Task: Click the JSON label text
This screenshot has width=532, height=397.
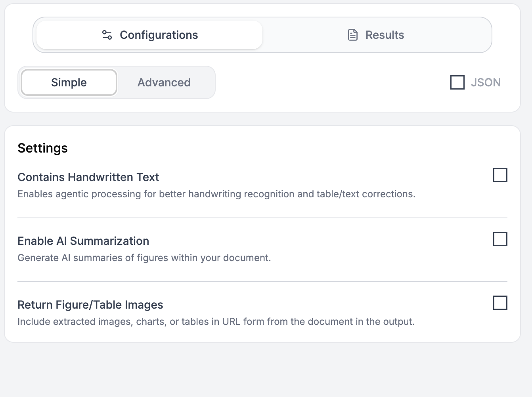Action: click(x=486, y=82)
